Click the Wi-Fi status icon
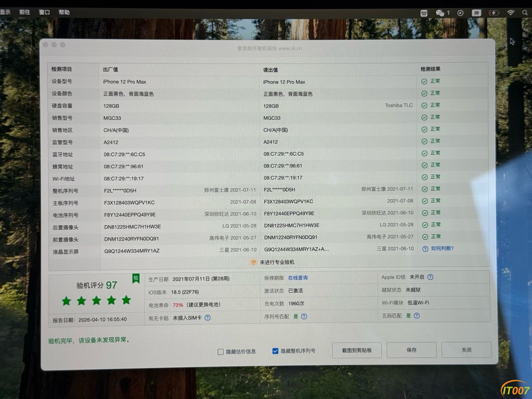The width and height of the screenshot is (532, 399). 511,13
